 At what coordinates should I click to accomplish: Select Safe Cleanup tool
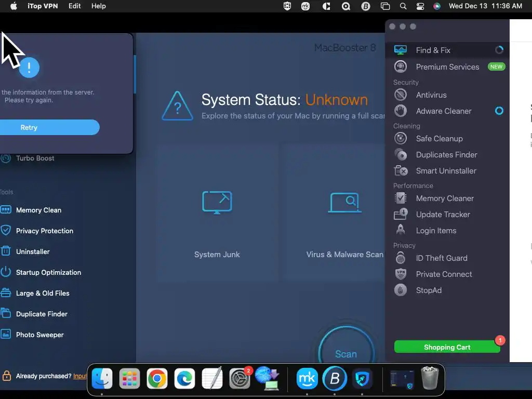coord(447,138)
